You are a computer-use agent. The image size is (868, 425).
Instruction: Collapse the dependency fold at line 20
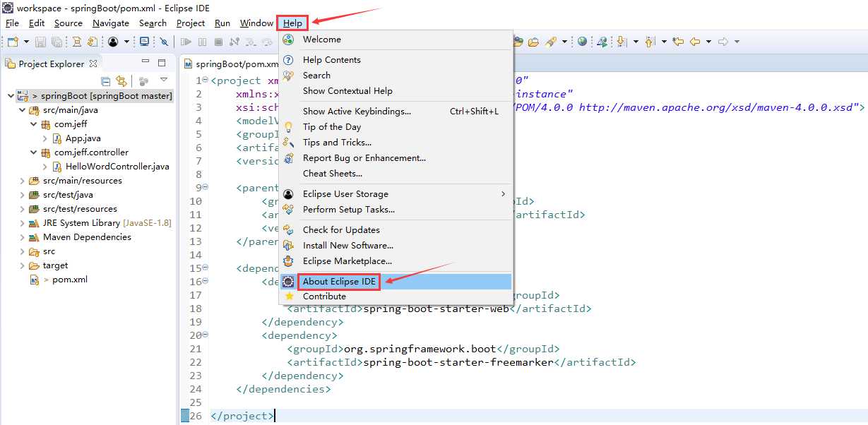206,335
